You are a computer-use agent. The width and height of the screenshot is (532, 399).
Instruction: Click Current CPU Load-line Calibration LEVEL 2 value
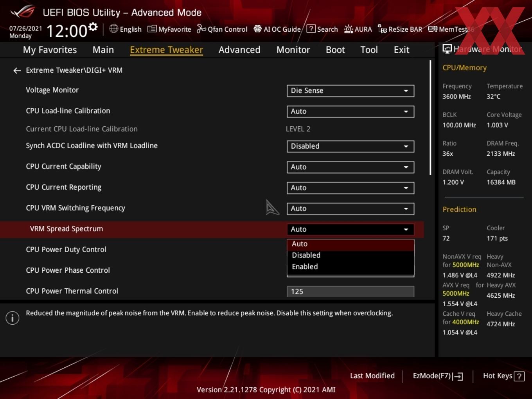[298, 129]
